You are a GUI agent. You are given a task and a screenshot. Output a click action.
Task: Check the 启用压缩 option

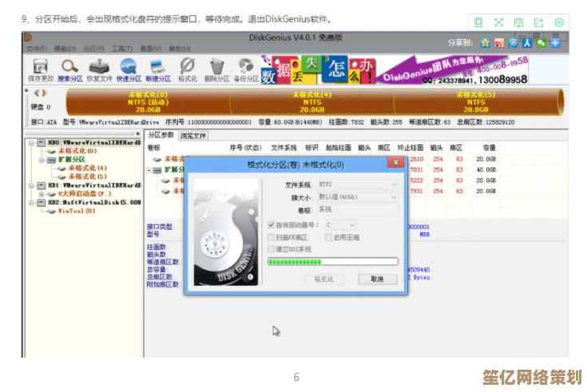tap(329, 237)
